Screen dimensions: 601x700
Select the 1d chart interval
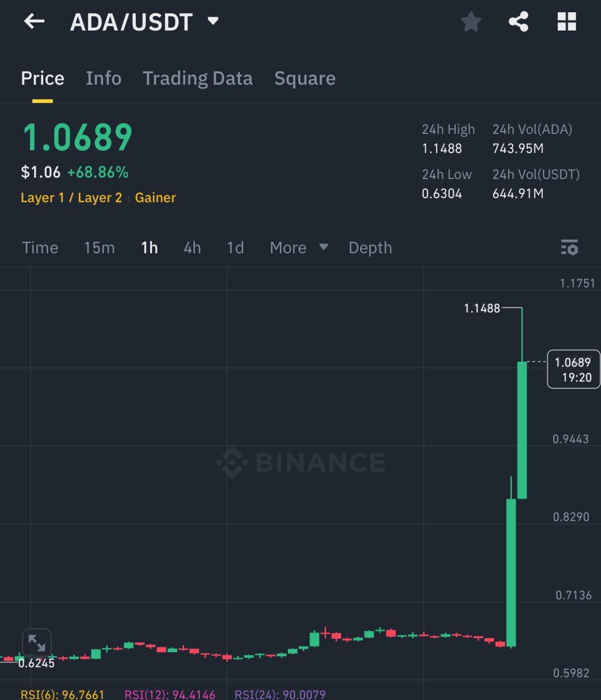click(x=235, y=248)
